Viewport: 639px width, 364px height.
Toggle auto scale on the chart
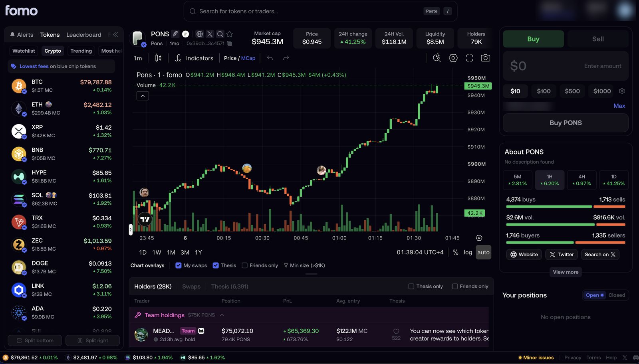click(483, 252)
